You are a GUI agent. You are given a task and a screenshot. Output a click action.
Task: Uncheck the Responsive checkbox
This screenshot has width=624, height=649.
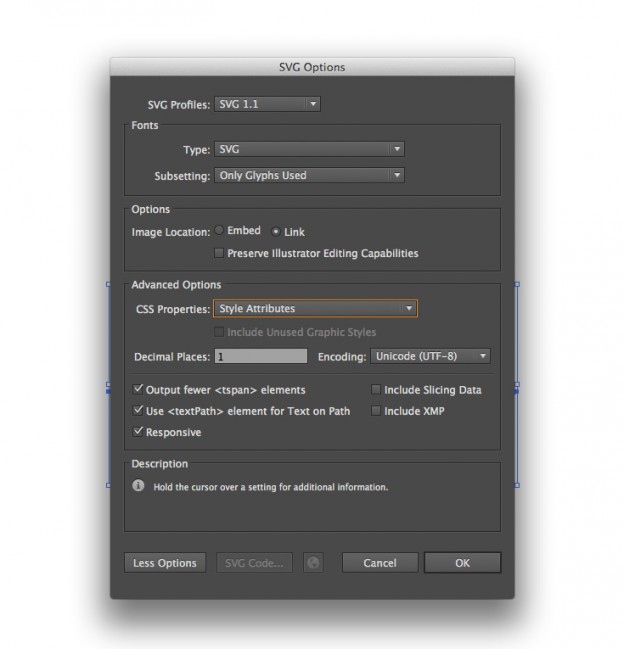[138, 432]
